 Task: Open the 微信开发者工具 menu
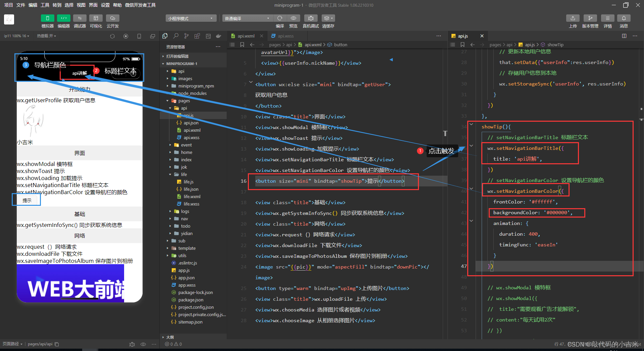[140, 5]
